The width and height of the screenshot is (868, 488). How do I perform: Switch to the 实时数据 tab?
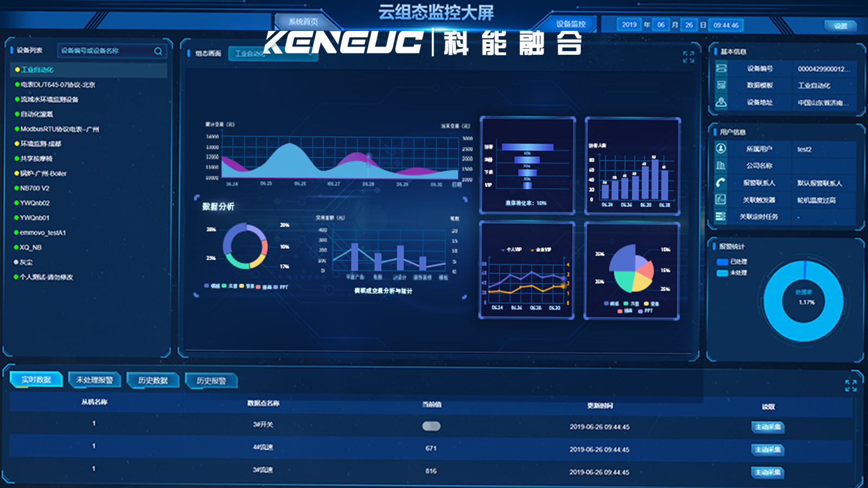[x=36, y=380]
